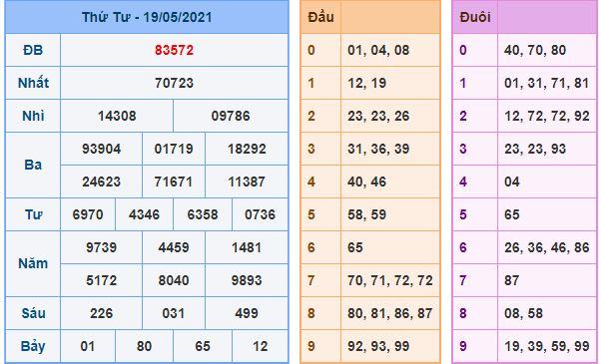The image size is (599, 364).
Task: Select 80 in the Bảy row
Action: [145, 346]
